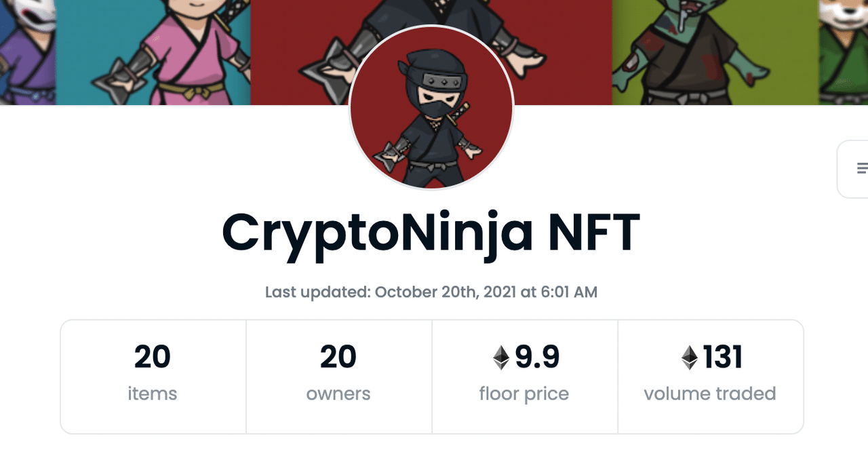Click the items label below 20
Viewport: 868px width, 455px height.
152,393
